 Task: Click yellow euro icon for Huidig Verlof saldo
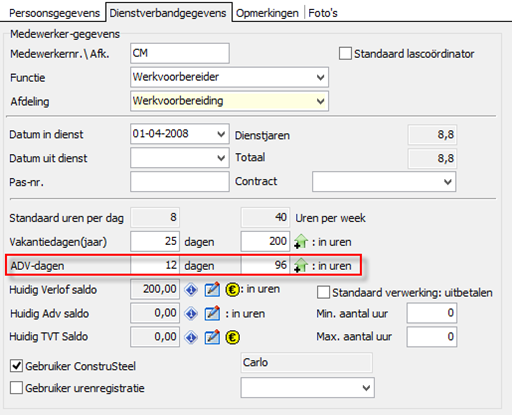pyautogui.click(x=232, y=289)
